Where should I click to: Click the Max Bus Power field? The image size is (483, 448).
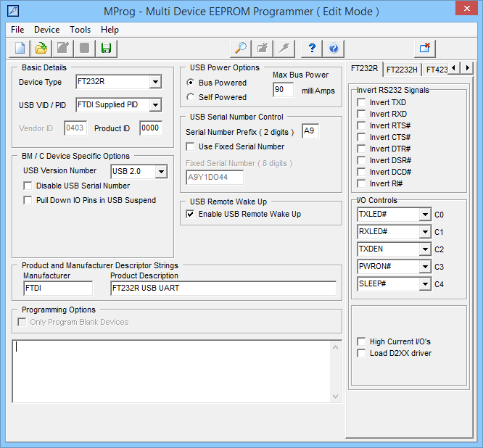[x=283, y=90]
